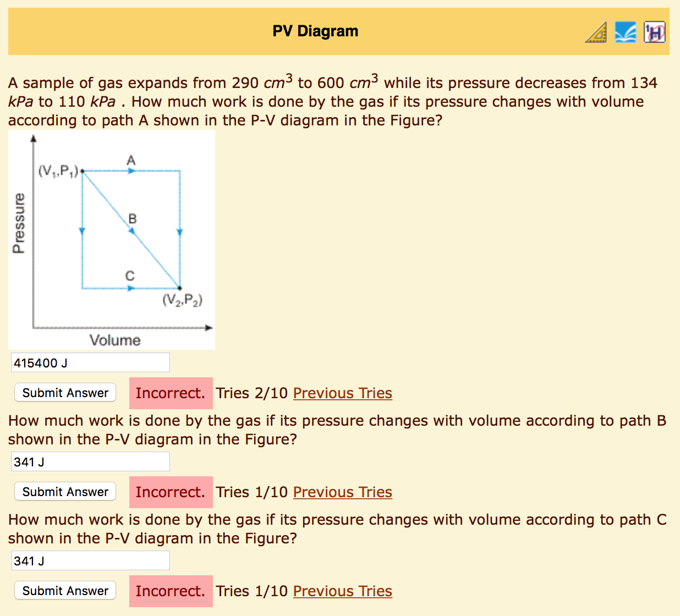The image size is (680, 616).
Task: Submit the answer for path C
Action: coord(64,590)
